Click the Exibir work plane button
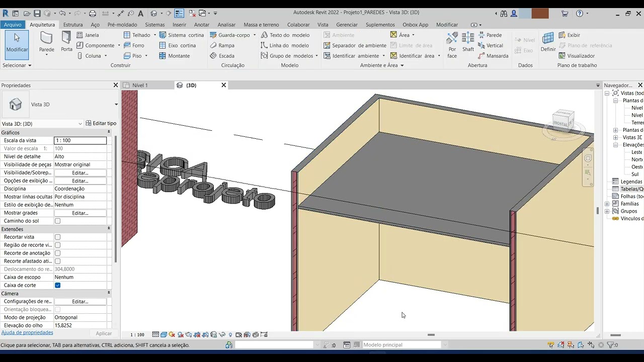 pos(569,35)
